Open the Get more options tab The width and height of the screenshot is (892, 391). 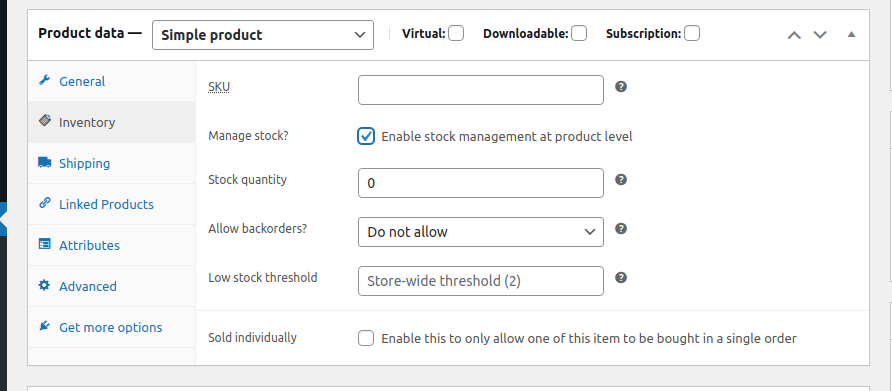tap(112, 327)
